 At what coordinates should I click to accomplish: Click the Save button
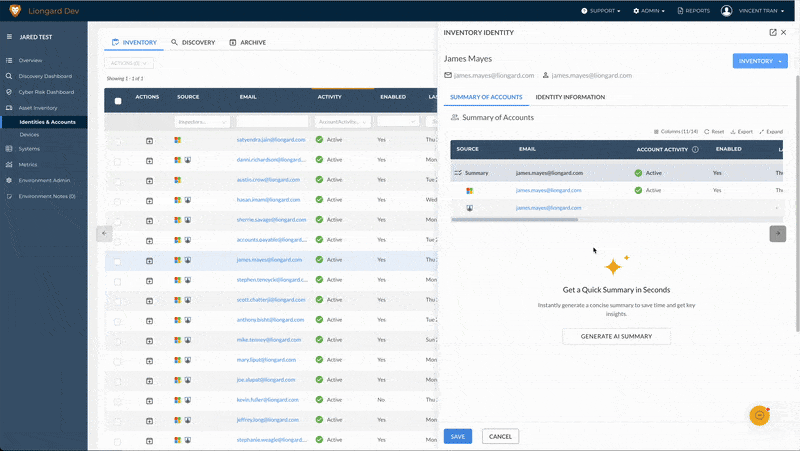458,436
